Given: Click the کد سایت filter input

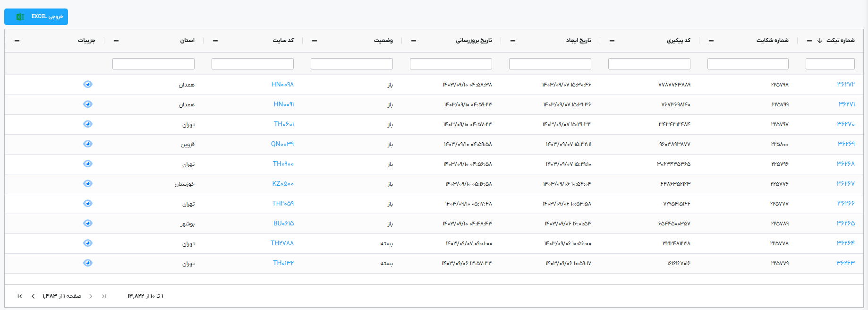Looking at the screenshot, I should pos(253,64).
